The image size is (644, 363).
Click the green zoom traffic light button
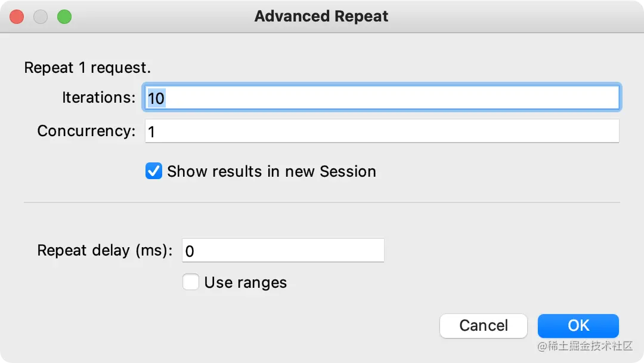tap(64, 17)
